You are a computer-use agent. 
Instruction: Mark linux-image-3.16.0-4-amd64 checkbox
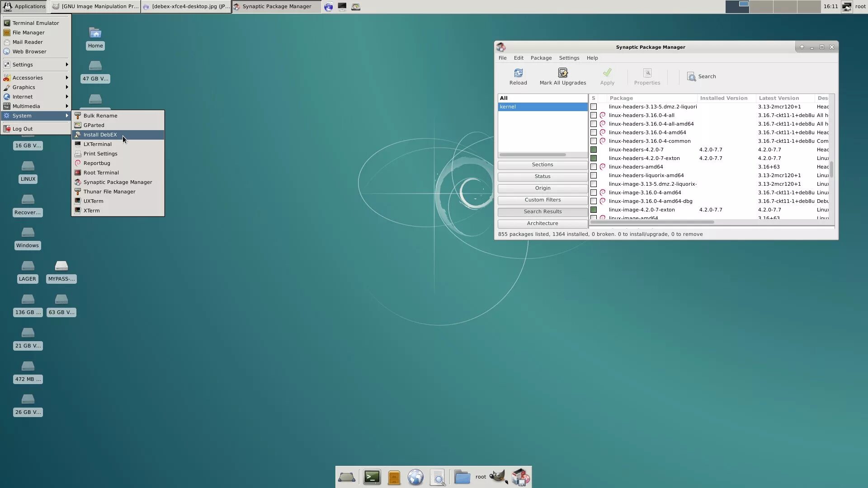click(594, 192)
